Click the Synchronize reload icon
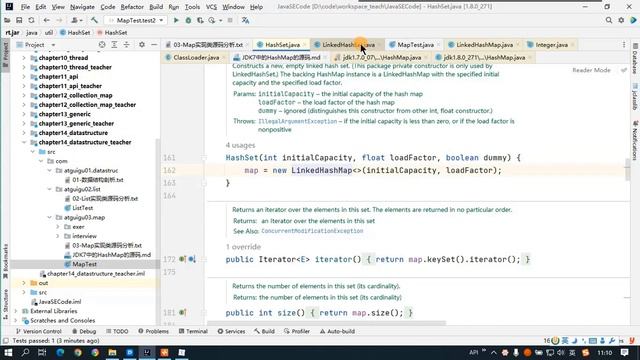Image resolution: width=640 pixels, height=360 pixels. click(31, 20)
